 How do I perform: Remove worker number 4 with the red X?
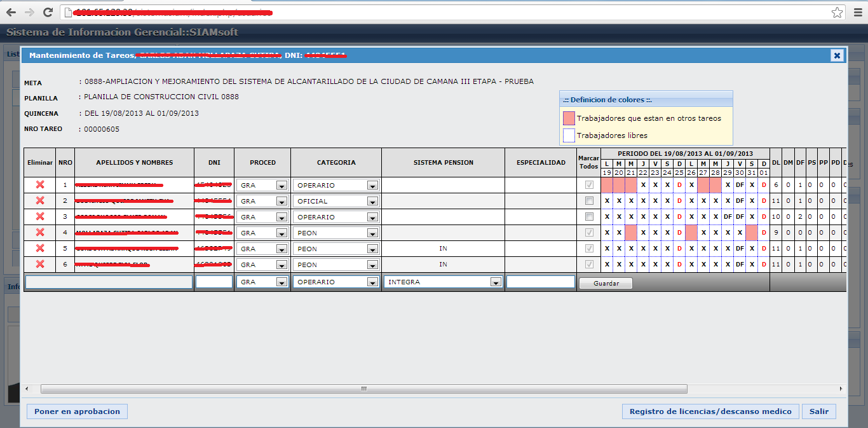tap(39, 233)
